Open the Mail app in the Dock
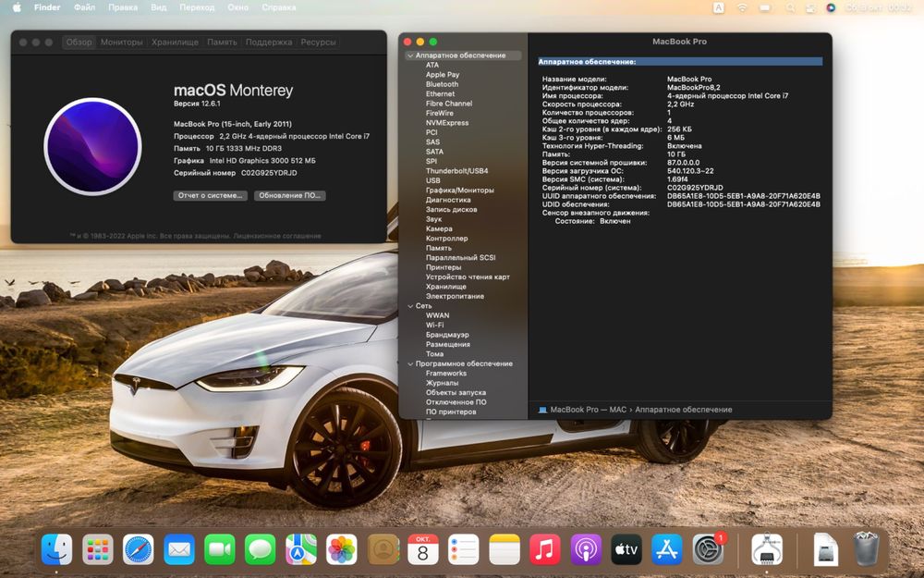Screen dimensions: 924x578 pos(179,549)
